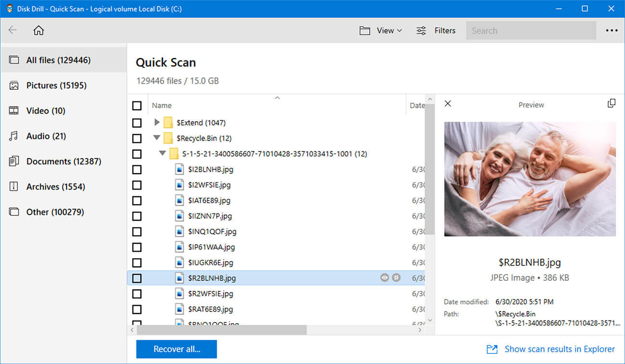Pop out the preview pane
Image resolution: width=625 pixels, height=364 pixels.
612,103
